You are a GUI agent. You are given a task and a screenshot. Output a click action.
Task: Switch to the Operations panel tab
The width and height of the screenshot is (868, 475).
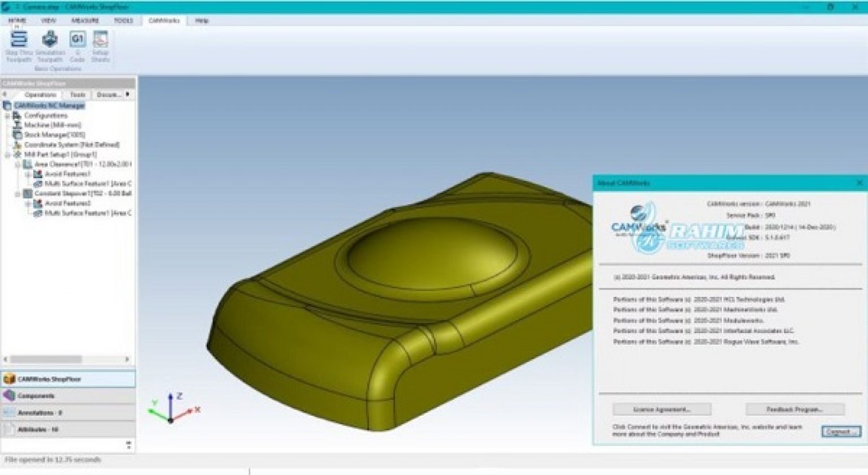(40, 94)
